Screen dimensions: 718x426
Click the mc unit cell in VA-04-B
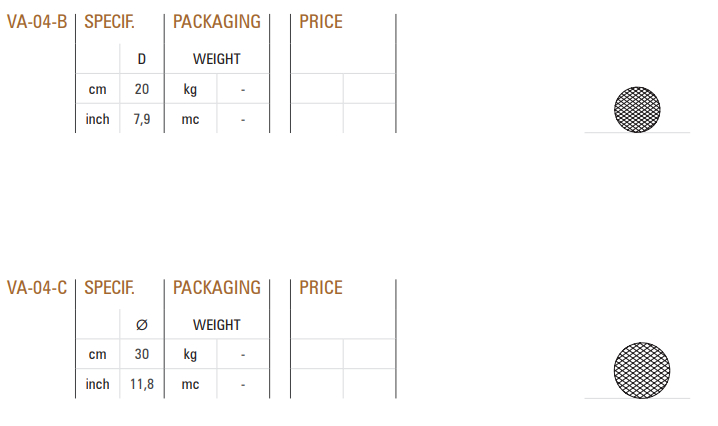(190, 119)
